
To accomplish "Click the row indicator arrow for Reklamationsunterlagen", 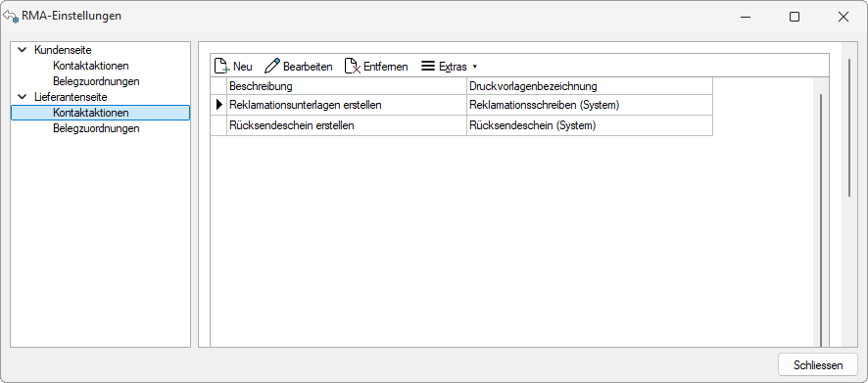I will click(219, 104).
